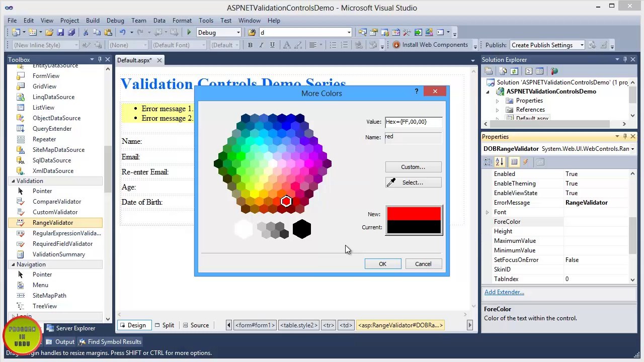Click the Custom... button

tap(414, 167)
